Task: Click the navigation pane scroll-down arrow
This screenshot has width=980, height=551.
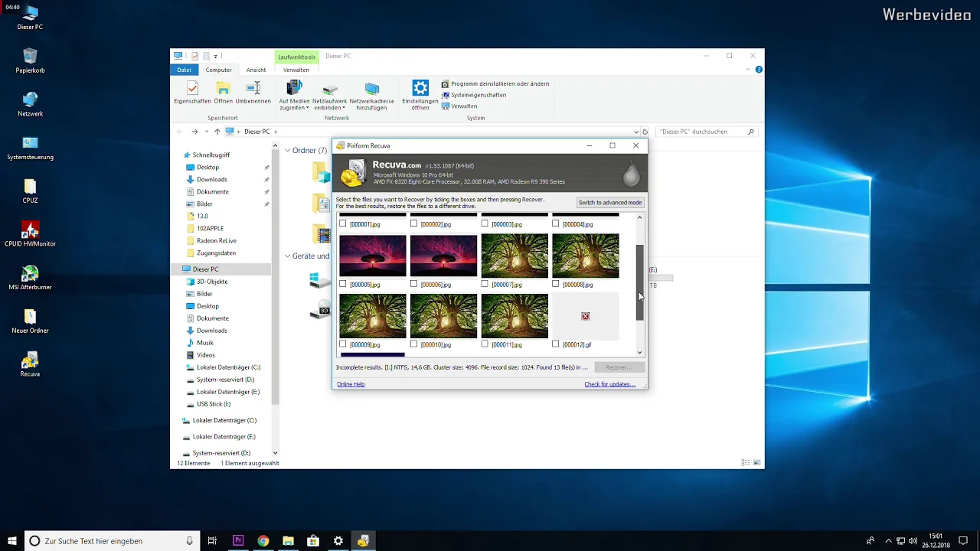Action: click(x=275, y=453)
